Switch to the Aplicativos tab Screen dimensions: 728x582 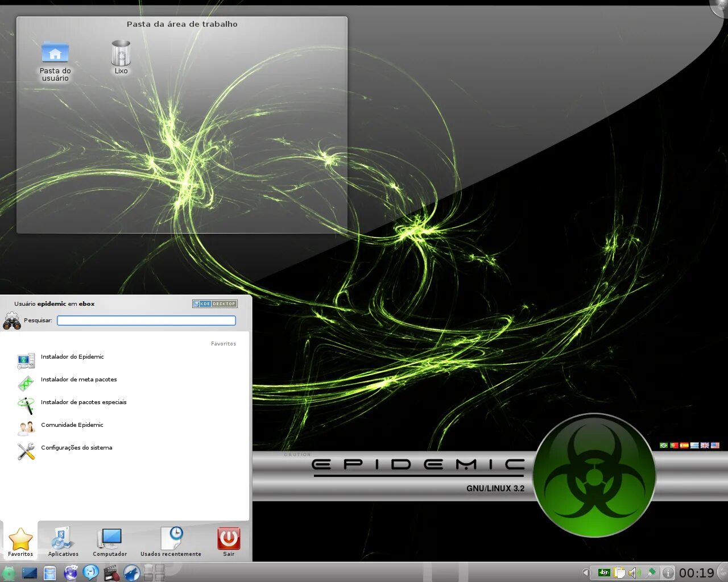(63, 542)
